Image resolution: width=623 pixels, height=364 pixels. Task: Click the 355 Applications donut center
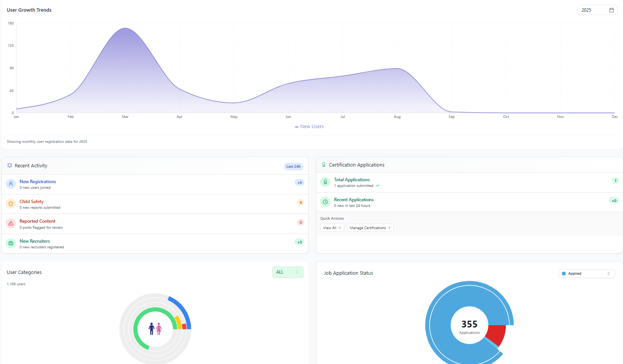[x=469, y=325]
